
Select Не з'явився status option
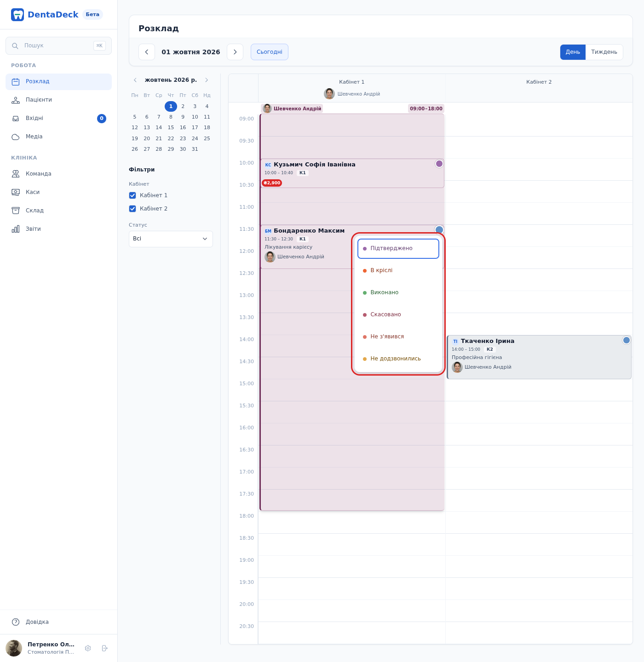click(x=398, y=337)
